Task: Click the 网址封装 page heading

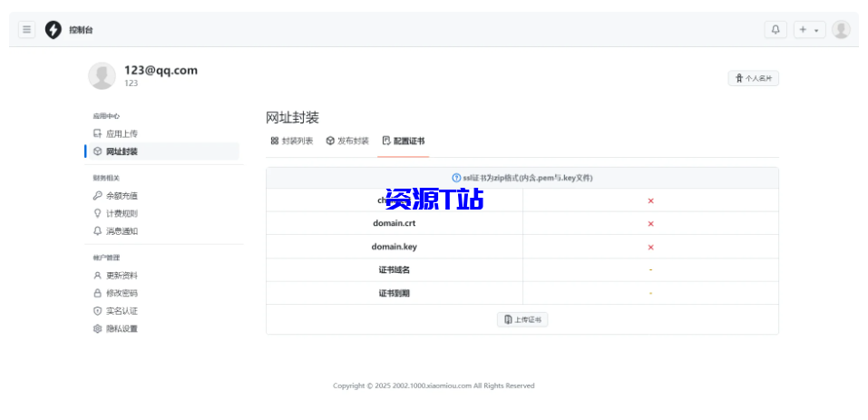Action: [x=292, y=117]
